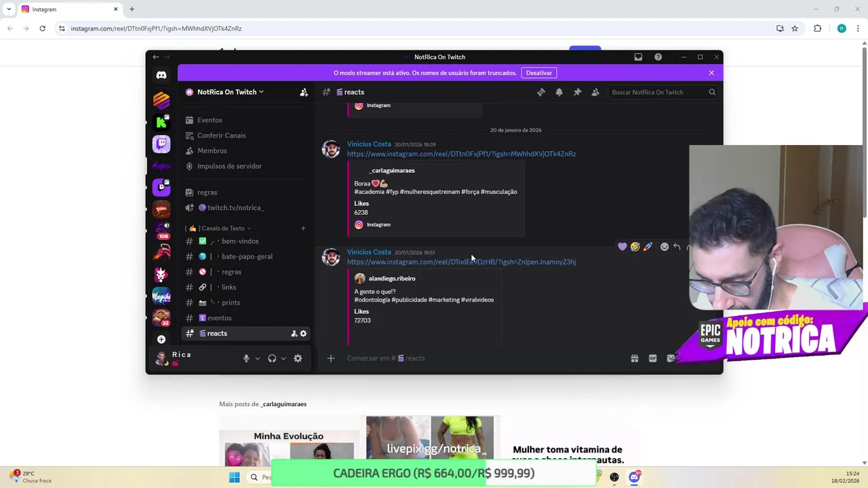Open Chrome profile avatar R
Image resolution: width=868 pixels, height=488 pixels.
pos(842,28)
